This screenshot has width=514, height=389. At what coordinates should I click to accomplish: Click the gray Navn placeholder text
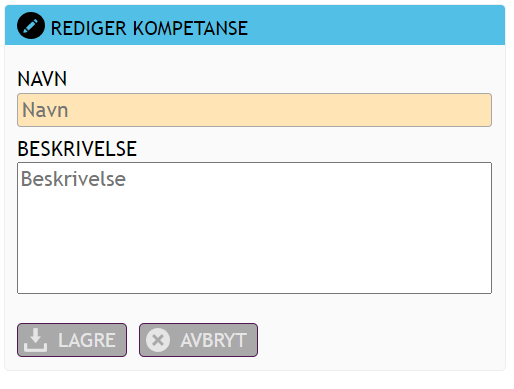(45, 110)
